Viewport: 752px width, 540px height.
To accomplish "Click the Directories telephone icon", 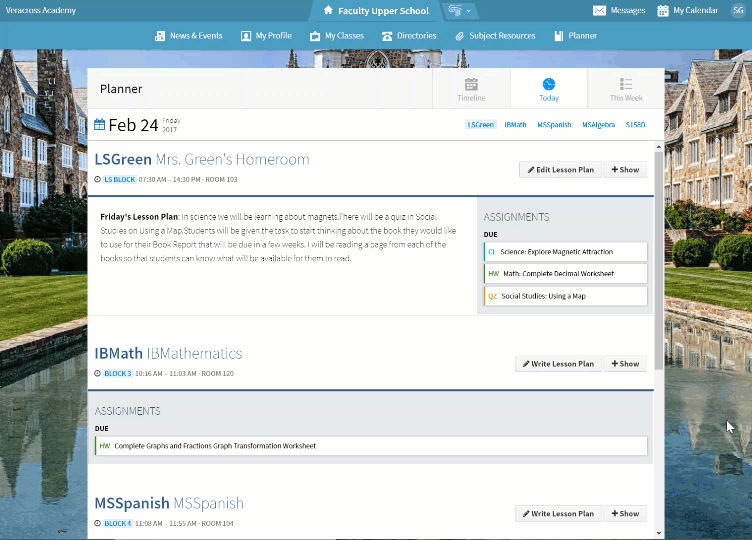I will click(387, 36).
